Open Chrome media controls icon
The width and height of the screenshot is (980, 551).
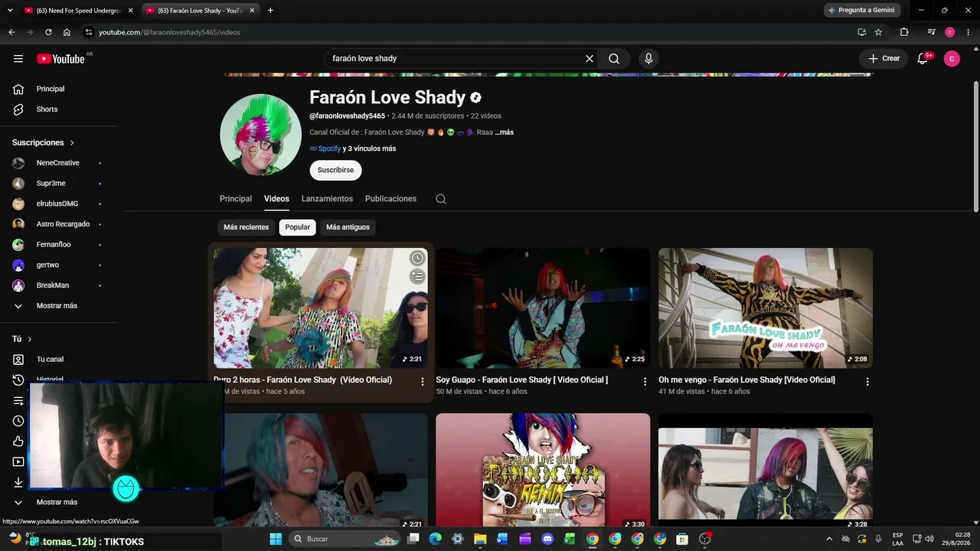click(931, 32)
